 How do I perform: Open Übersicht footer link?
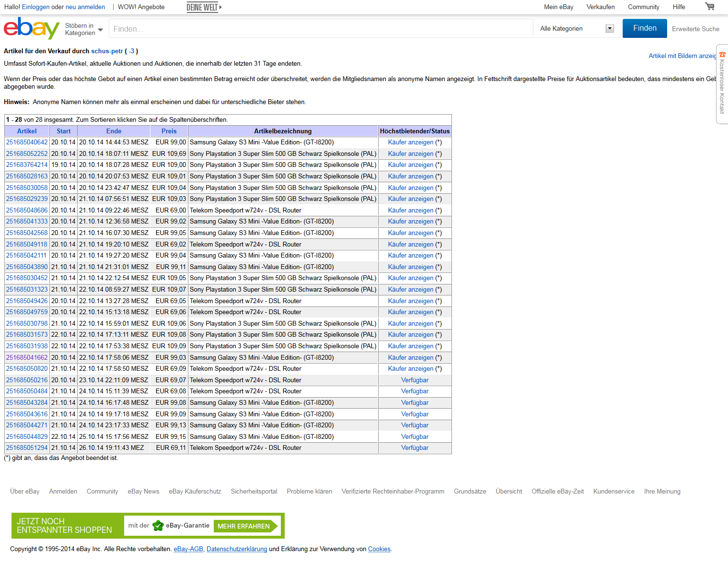509,492
